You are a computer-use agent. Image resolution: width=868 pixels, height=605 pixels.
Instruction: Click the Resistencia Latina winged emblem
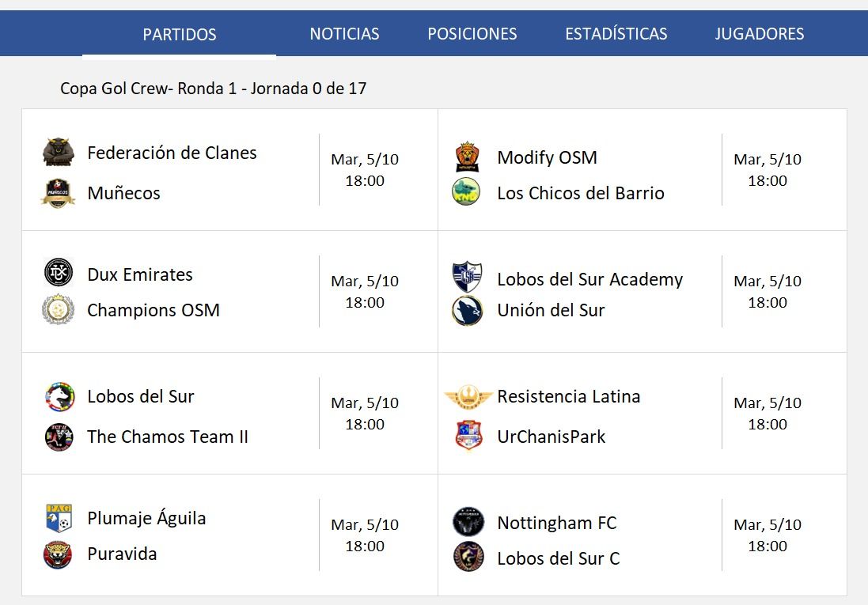click(468, 397)
